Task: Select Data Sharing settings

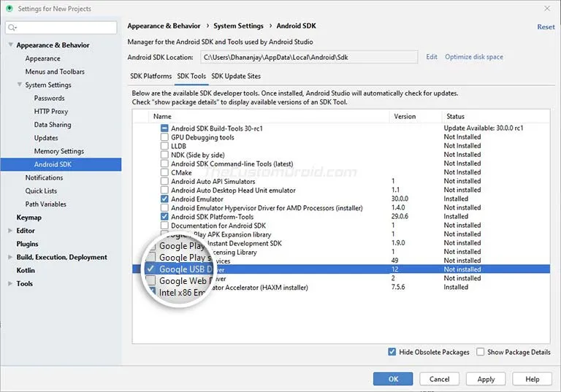Action: (x=53, y=125)
